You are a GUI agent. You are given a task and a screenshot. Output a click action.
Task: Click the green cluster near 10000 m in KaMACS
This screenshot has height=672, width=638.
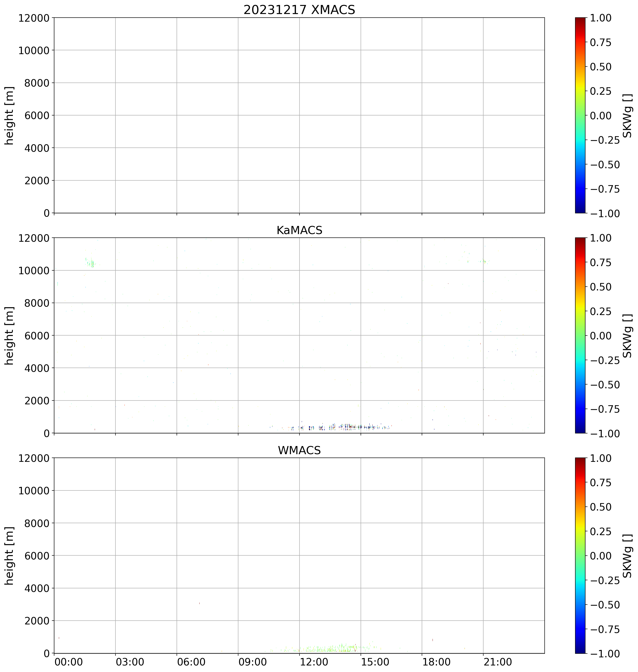[91, 263]
